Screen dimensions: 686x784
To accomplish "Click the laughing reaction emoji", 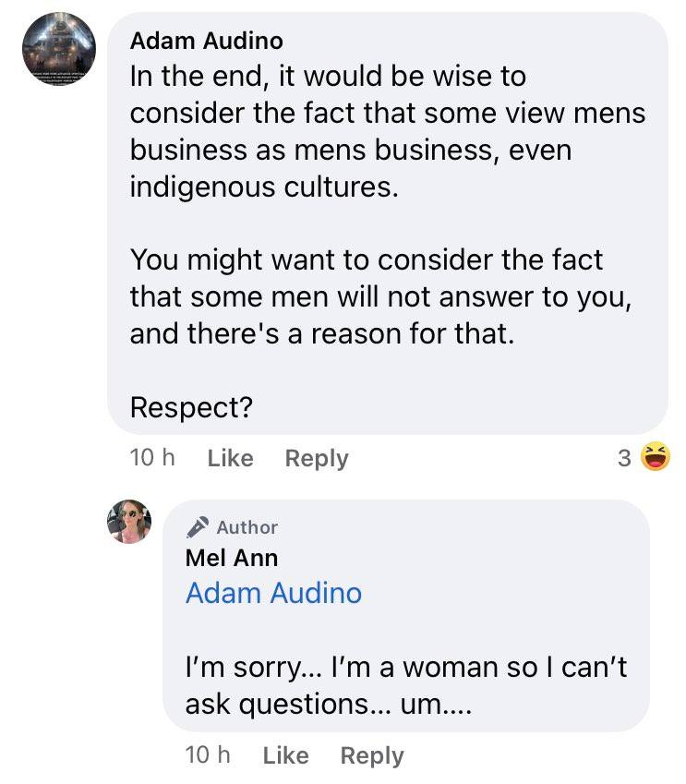I will pos(656,456).
